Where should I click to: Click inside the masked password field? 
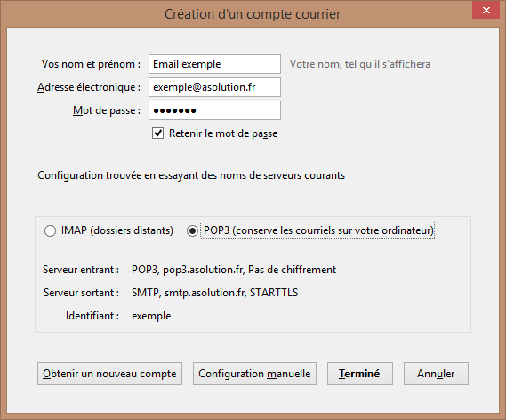(214, 110)
